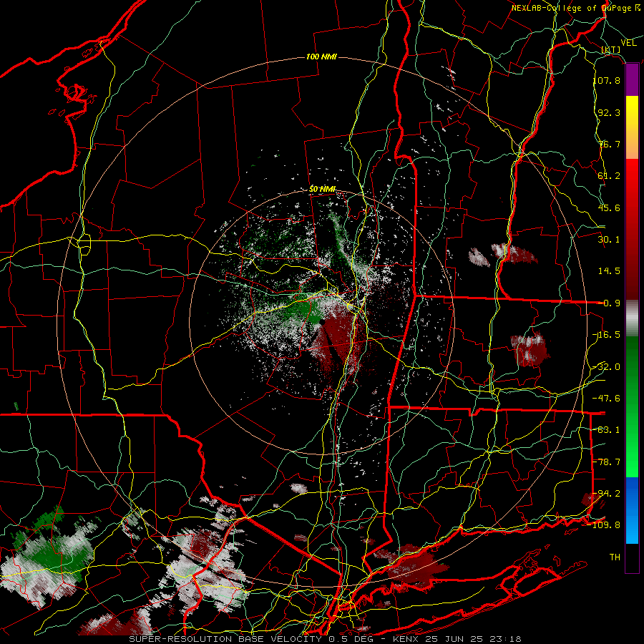The width and height of the screenshot is (644, 644).
Task: Click the blue segment of color bar
Action: tap(632, 510)
